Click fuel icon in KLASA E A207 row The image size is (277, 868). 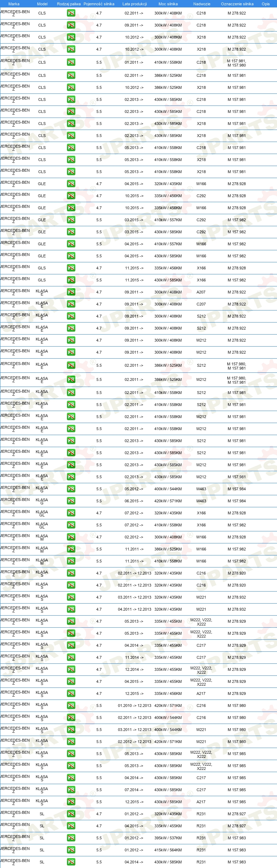(71, 292)
